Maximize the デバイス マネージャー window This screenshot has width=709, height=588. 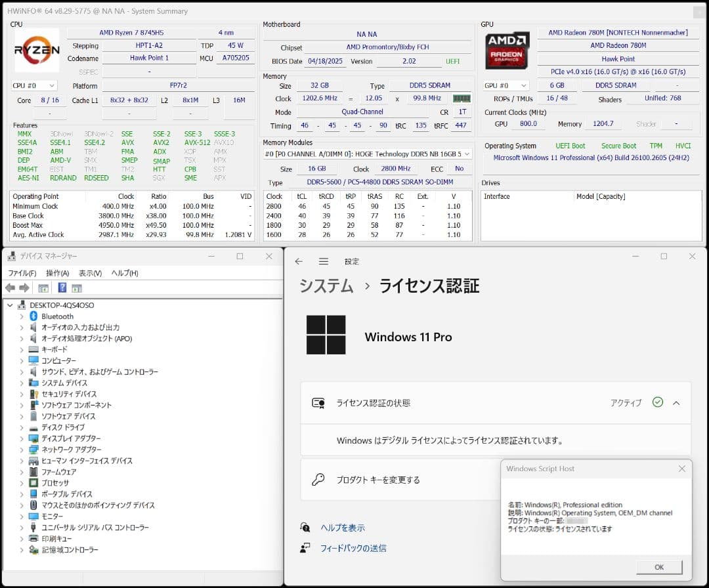coord(240,256)
